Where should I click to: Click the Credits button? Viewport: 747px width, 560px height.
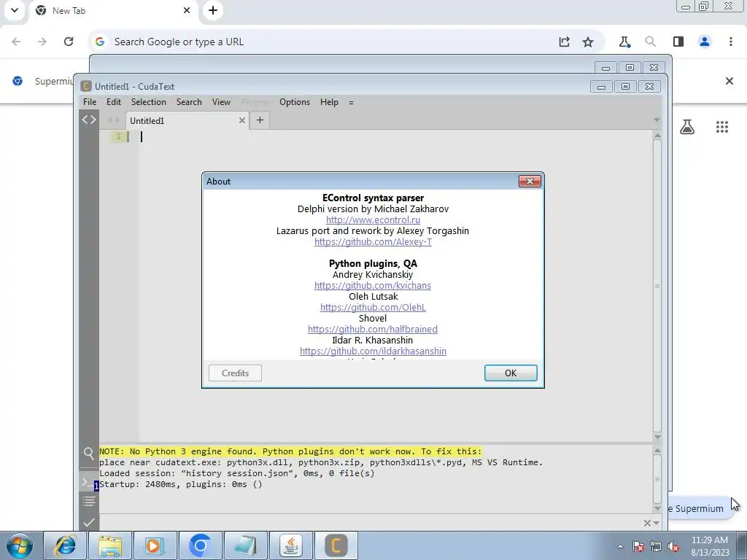click(x=235, y=373)
